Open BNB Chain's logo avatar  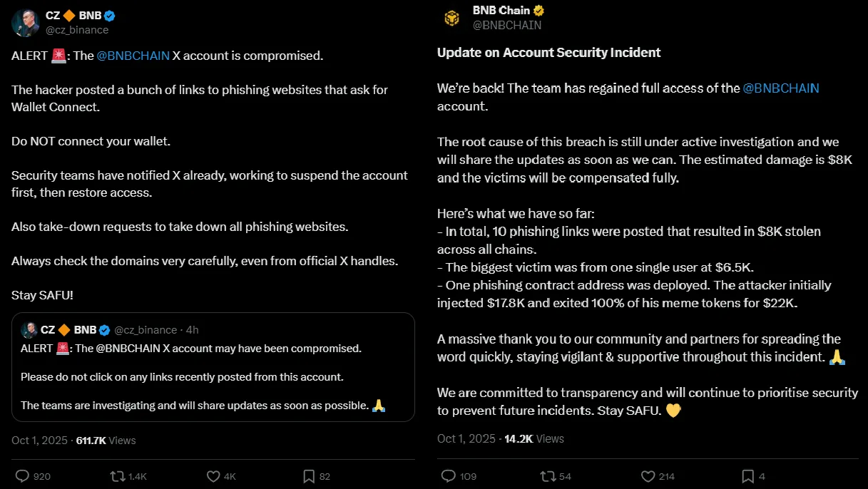point(451,18)
